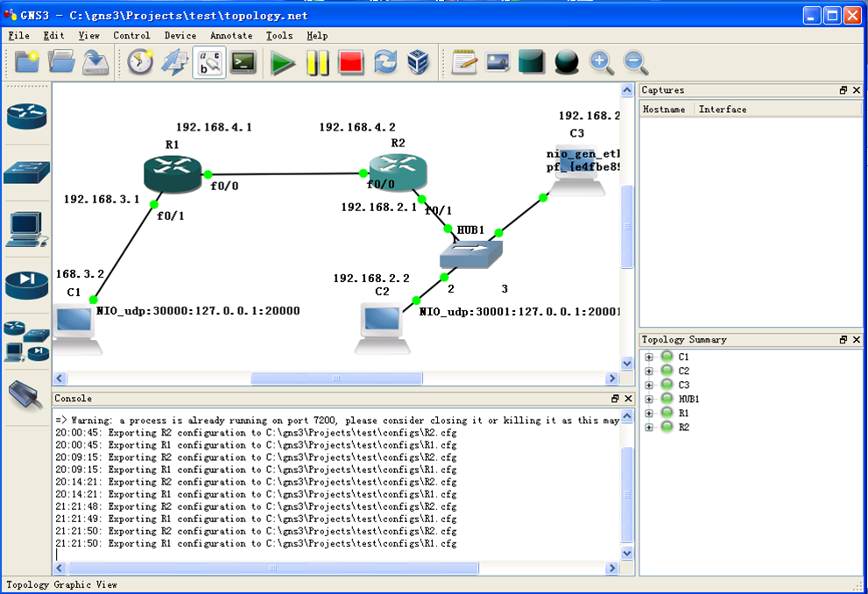Click console scroll down arrow
This screenshot has height=594, width=868.
point(626,553)
